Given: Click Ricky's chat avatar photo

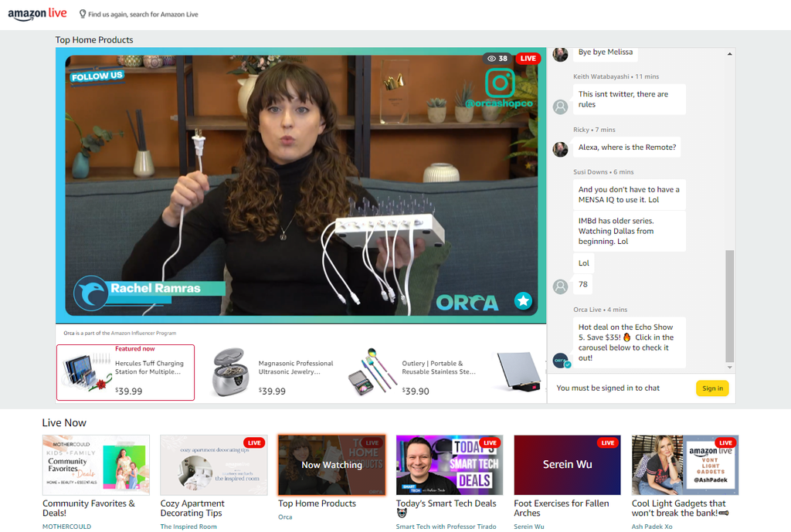Looking at the screenshot, I should pos(561,149).
